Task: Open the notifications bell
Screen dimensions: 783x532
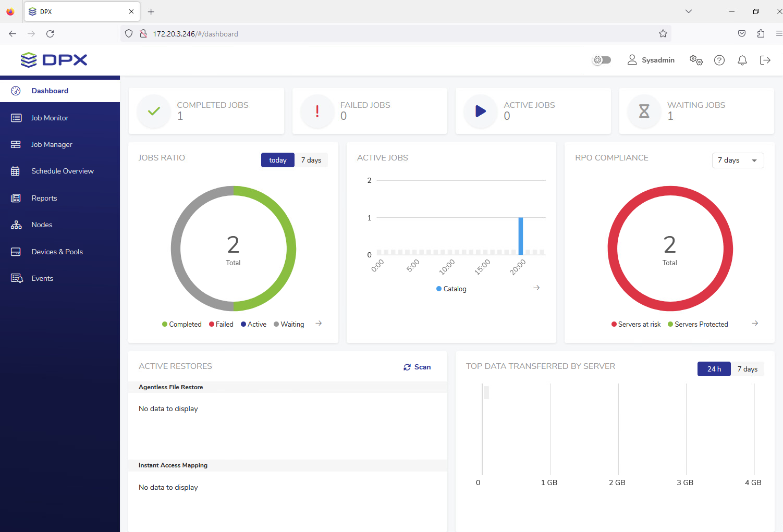Action: pos(742,60)
